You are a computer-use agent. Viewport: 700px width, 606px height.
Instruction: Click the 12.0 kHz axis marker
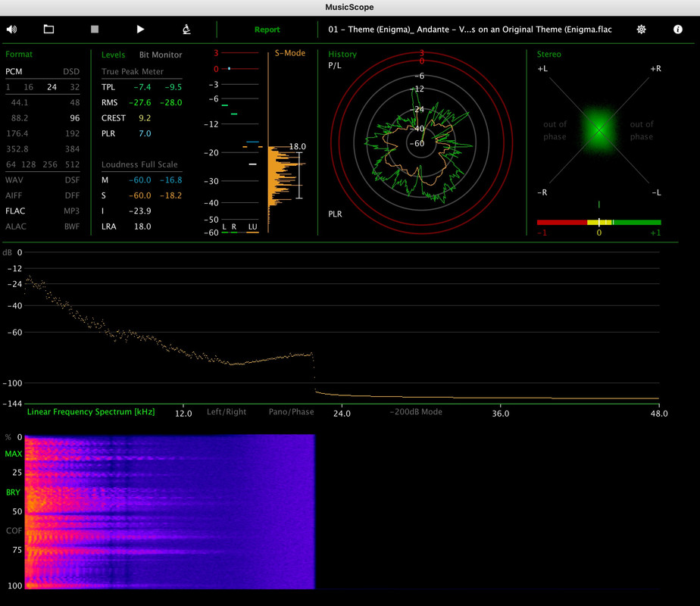[183, 414]
